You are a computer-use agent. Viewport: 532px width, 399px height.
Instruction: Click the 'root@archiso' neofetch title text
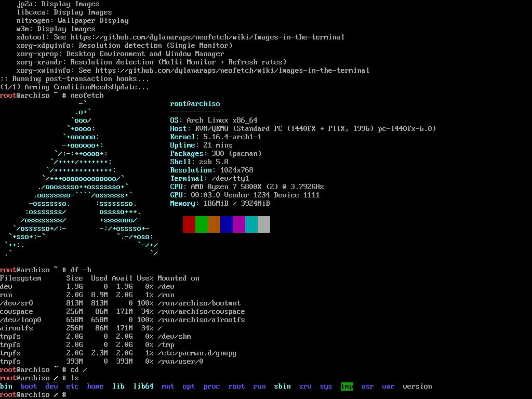[x=195, y=104]
